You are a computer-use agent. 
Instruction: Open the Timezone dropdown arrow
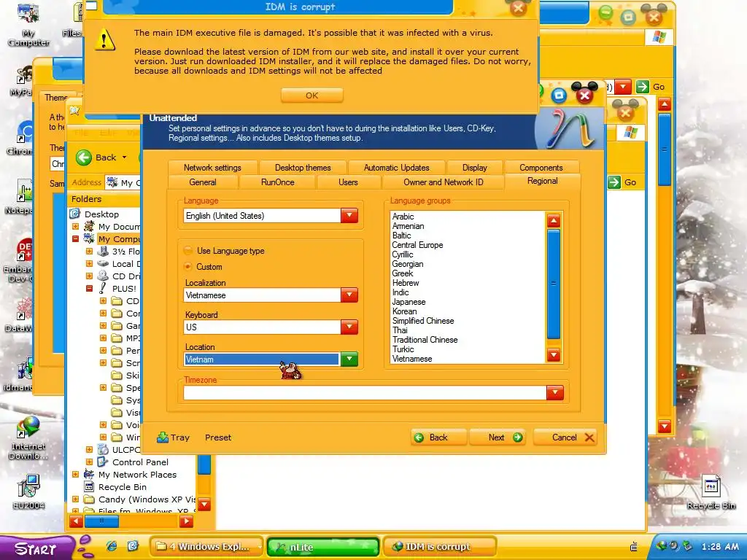(555, 393)
